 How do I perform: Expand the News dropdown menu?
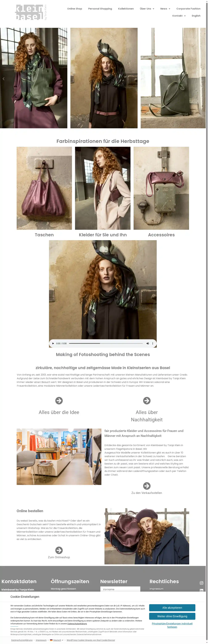tap(165, 9)
